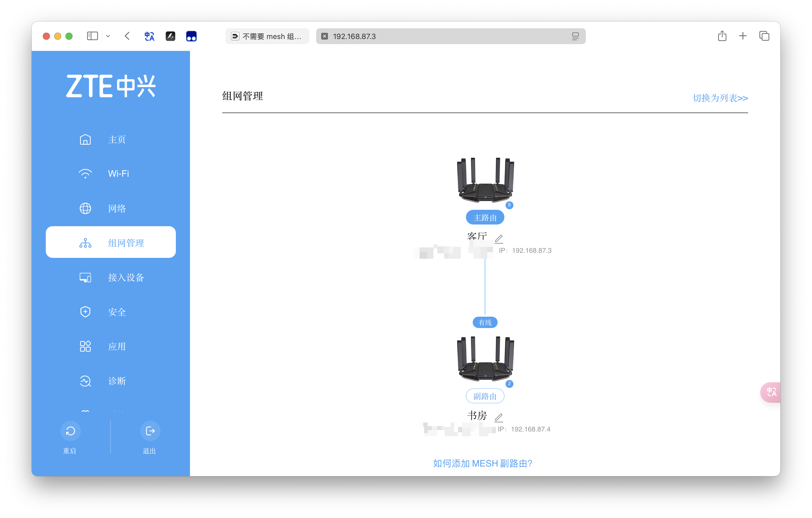Image resolution: width=812 pixels, height=518 pixels.
Task: Open 如何添加 MESH 副路由? help link
Action: click(x=483, y=463)
